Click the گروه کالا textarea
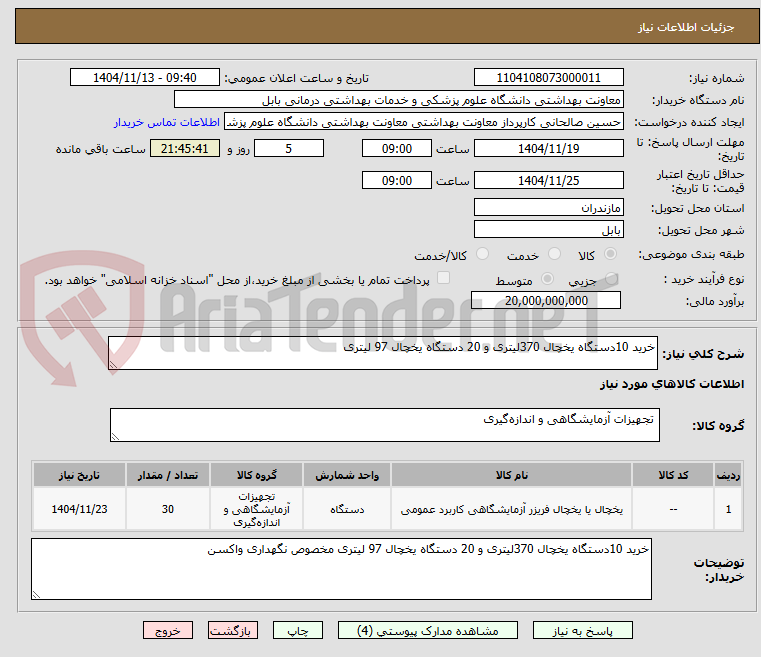Image resolution: width=761 pixels, height=657 pixels. [x=384, y=425]
